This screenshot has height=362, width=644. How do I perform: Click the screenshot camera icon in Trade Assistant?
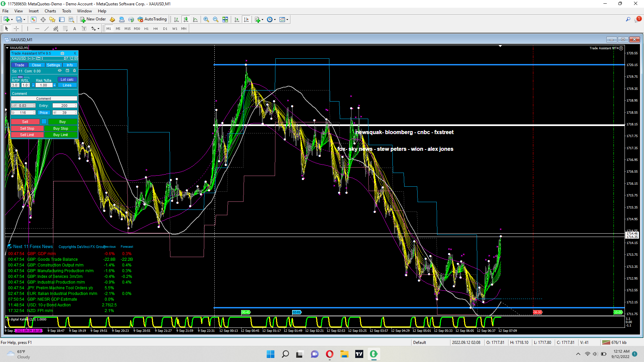click(62, 53)
